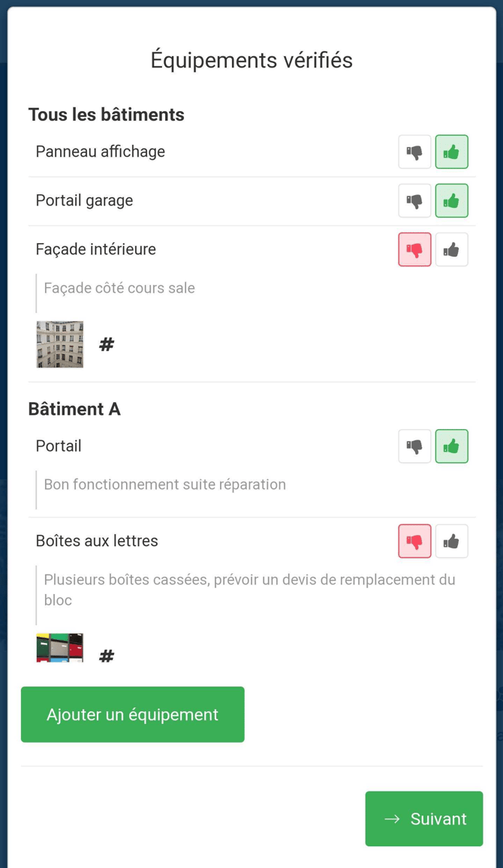Select thumbs down for Boîtes aux lettres
Viewport: 503px width, 868px height.
(414, 541)
